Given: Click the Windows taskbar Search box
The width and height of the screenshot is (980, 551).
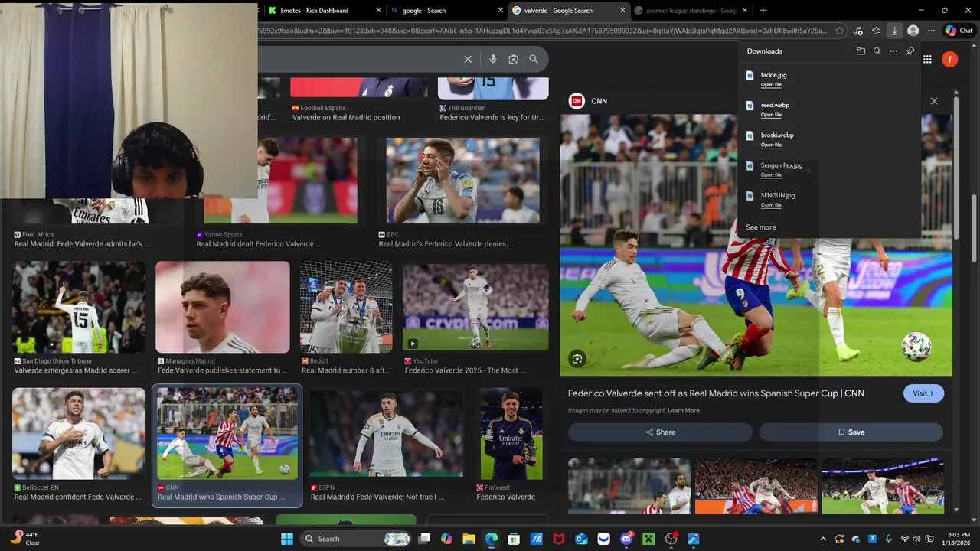Looking at the screenshot, I should [355, 539].
